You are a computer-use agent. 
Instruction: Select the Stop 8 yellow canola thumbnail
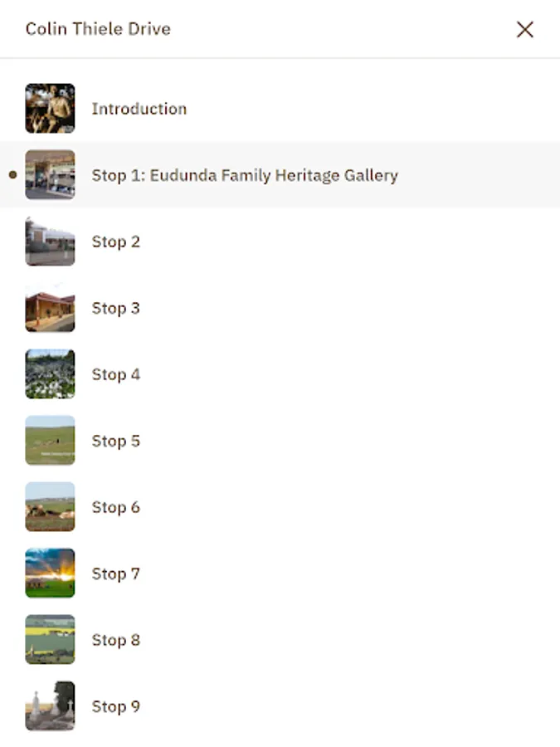tap(50, 640)
